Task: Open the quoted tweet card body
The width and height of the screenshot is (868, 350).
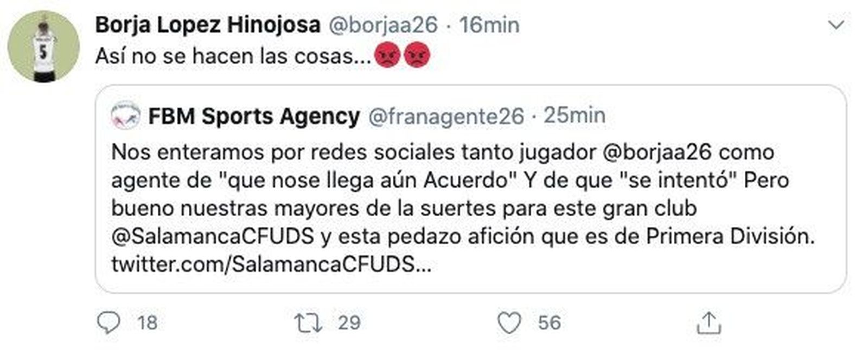Action: click(471, 189)
